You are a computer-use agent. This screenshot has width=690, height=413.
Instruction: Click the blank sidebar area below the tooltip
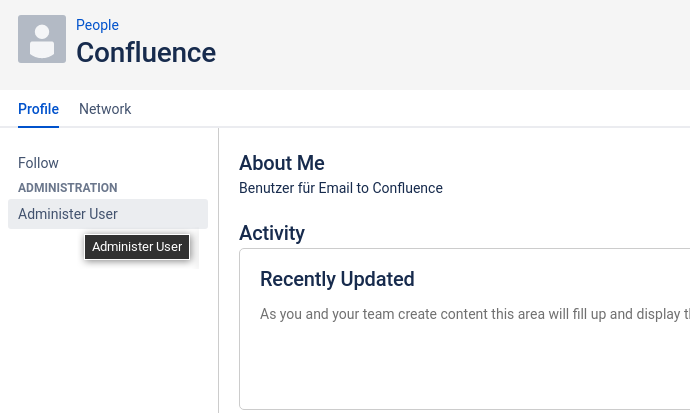pyautogui.click(x=110, y=340)
